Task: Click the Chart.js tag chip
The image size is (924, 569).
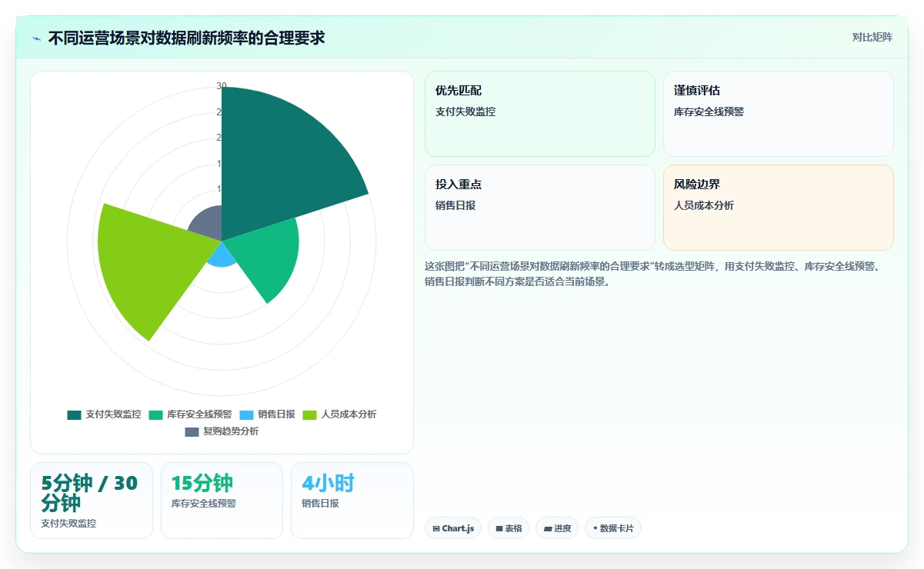Action: coord(453,528)
